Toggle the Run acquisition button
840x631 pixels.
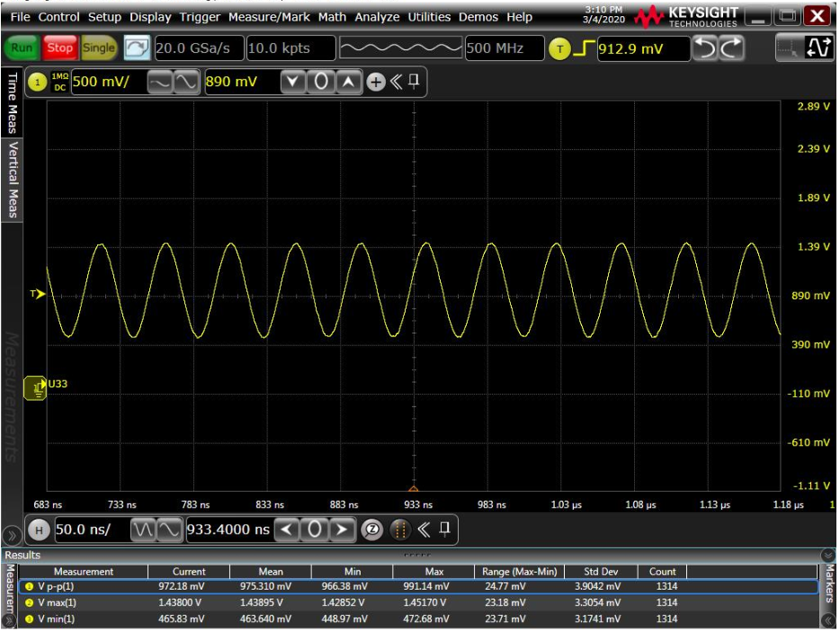tap(22, 48)
